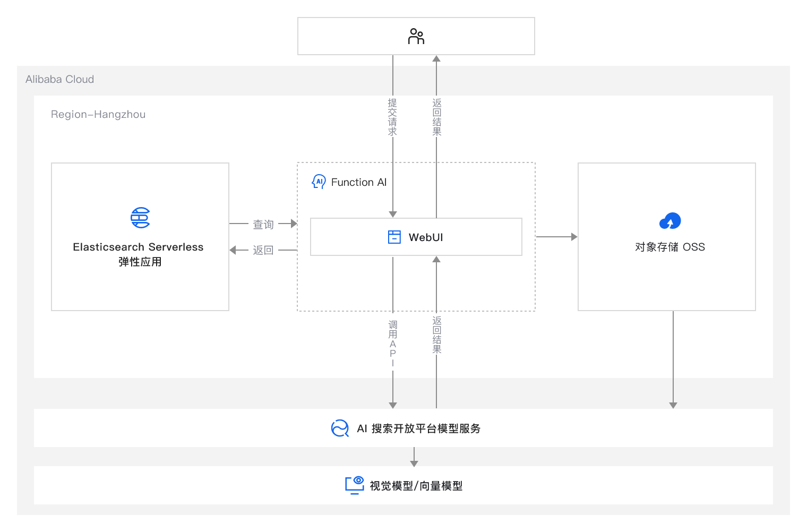This screenshot has height=532, width=807.
Task: Select the WebUI browser icon
Action: (393, 237)
